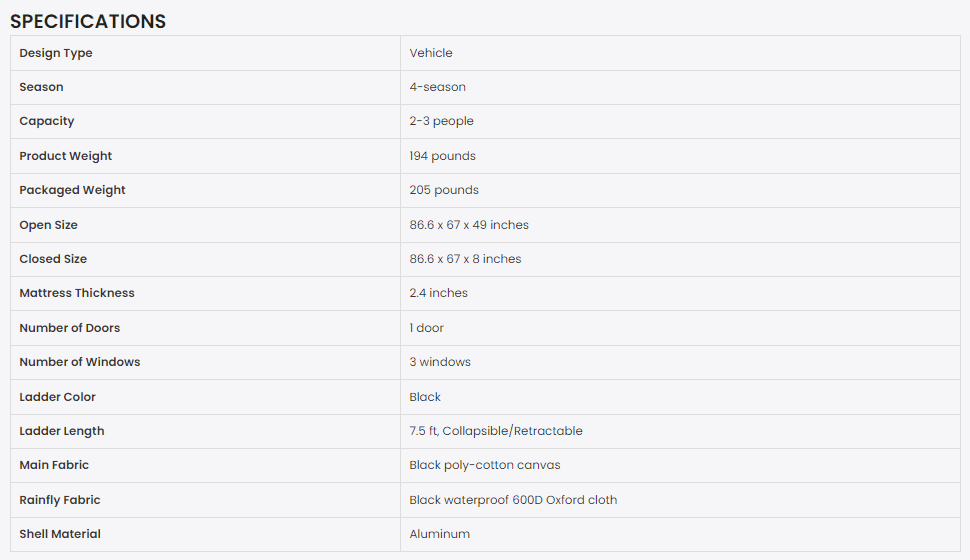The image size is (970, 560).
Task: Select the 4-season value
Action: click(437, 87)
